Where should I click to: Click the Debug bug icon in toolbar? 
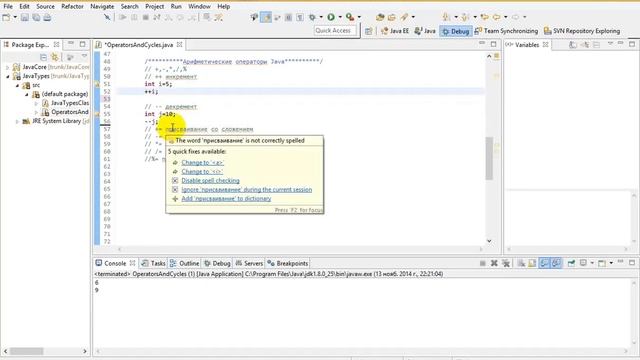pyautogui.click(x=312, y=17)
